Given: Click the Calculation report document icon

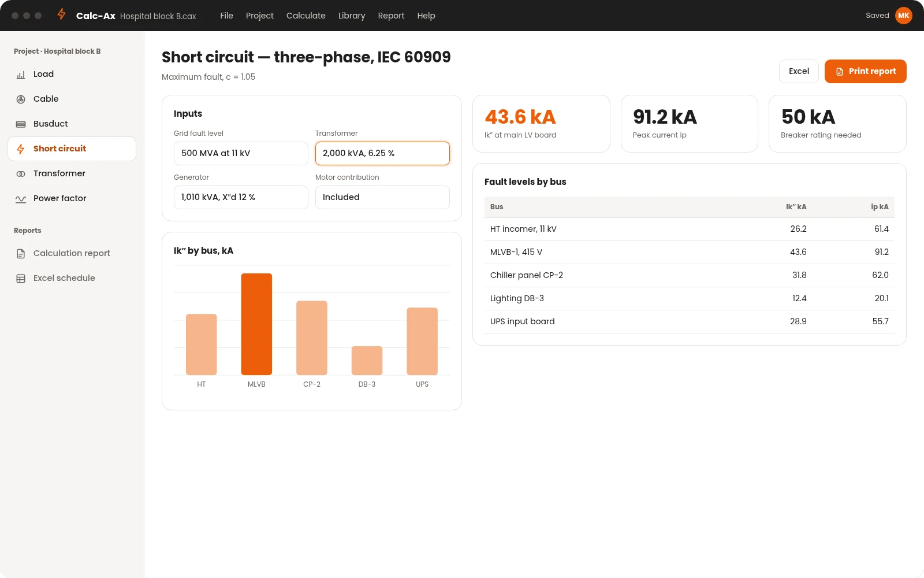Looking at the screenshot, I should pyautogui.click(x=21, y=254).
